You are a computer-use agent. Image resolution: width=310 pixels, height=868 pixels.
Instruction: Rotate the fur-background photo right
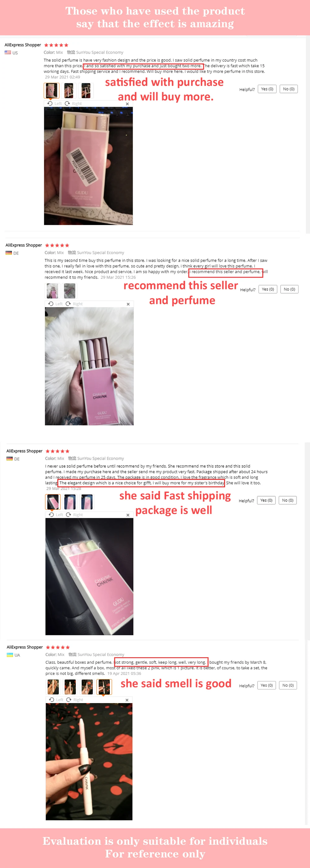(x=74, y=303)
